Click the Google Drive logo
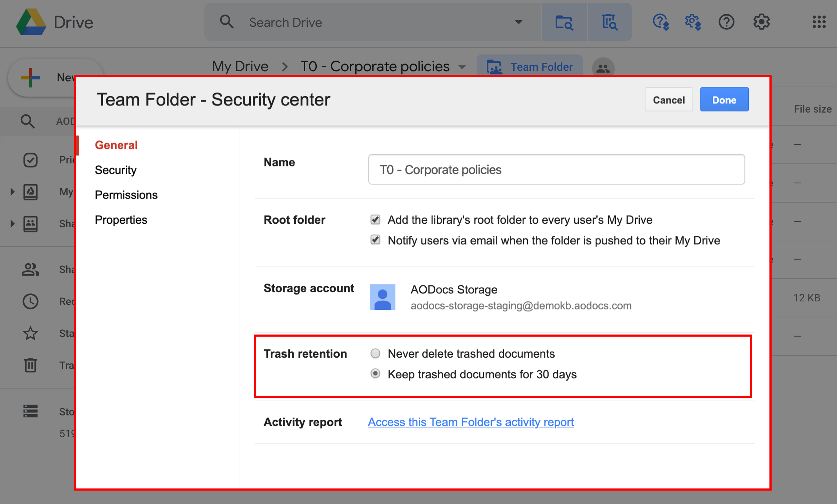Viewport: 837px width, 504px height. 31,22
